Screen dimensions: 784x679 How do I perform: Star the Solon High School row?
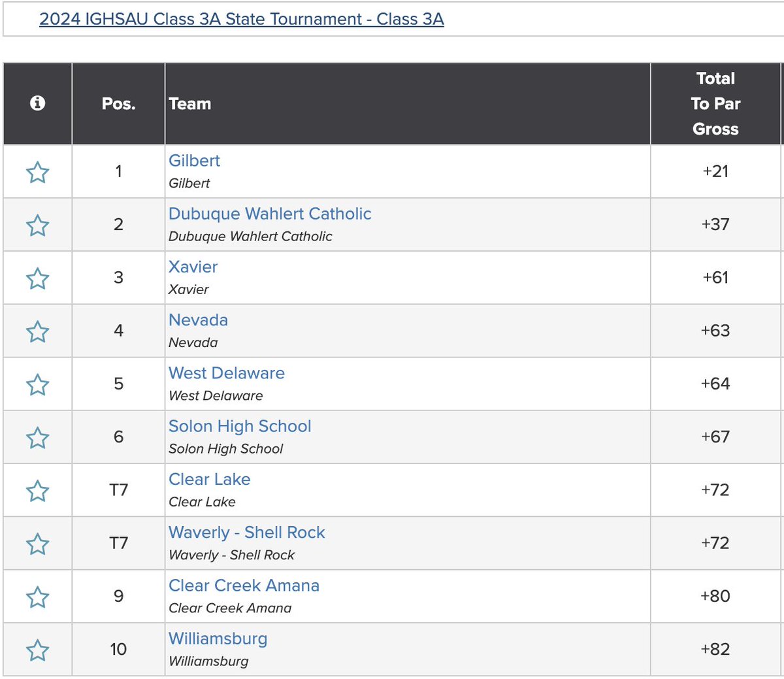(37, 437)
